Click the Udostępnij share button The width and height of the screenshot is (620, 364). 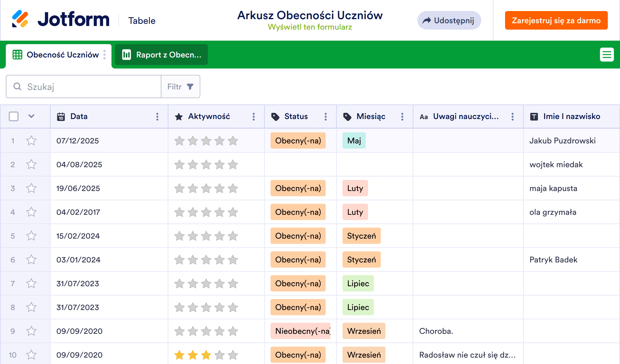pos(449,20)
